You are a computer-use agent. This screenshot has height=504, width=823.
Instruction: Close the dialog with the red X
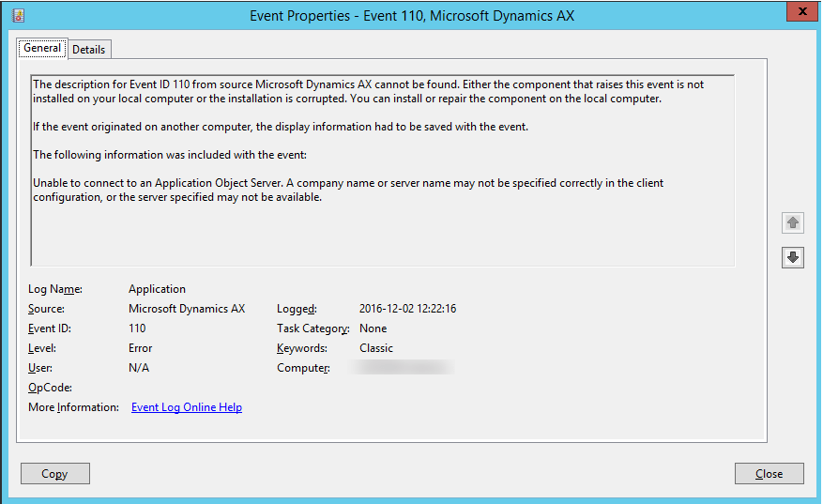[x=802, y=11]
